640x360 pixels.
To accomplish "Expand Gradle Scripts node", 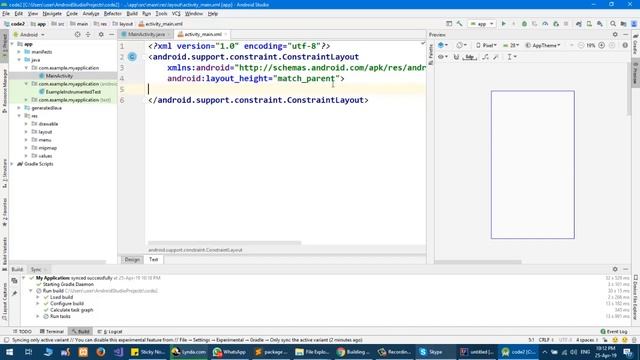I will point(12,164).
